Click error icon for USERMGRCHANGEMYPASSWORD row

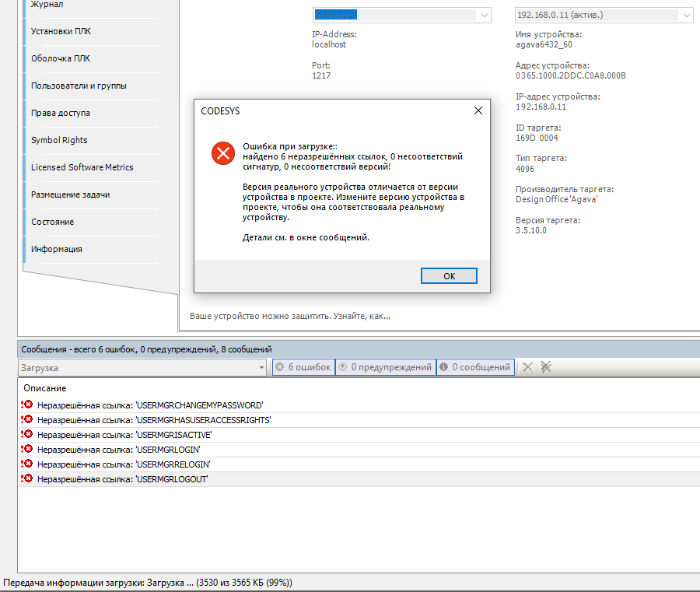(26, 405)
